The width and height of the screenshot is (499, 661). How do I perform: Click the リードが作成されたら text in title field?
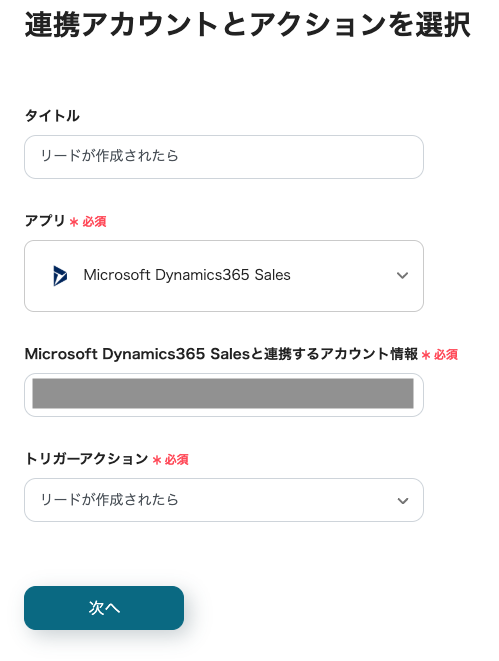click(x=110, y=156)
